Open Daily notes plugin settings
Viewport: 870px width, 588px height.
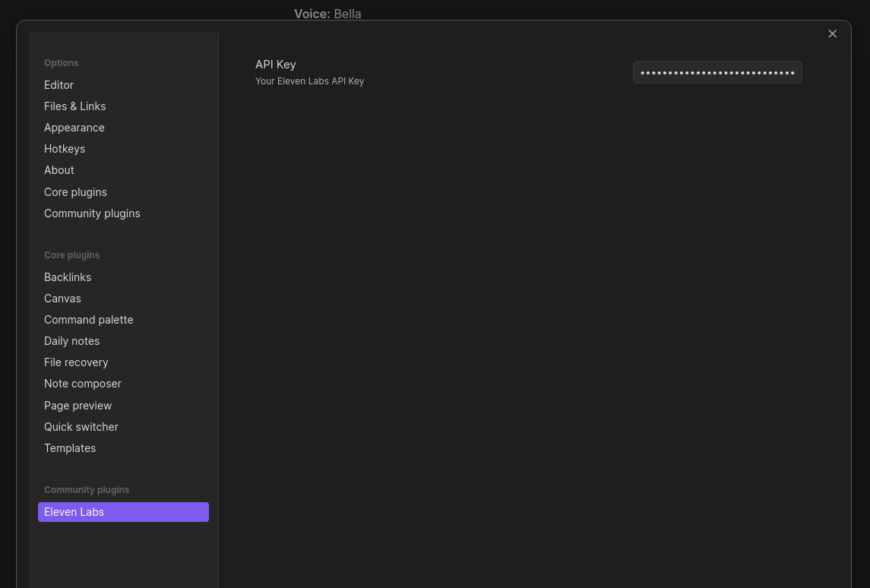[x=71, y=340]
